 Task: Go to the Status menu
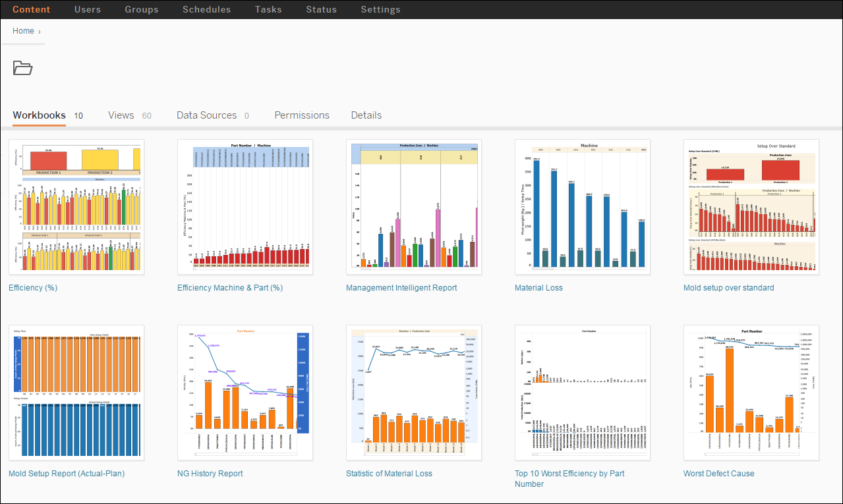tap(321, 9)
